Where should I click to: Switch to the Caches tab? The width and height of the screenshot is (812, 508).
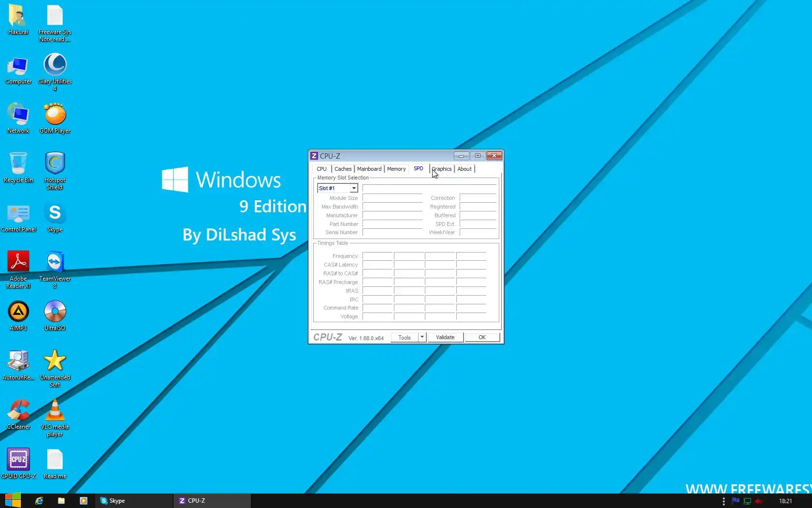[343, 169]
